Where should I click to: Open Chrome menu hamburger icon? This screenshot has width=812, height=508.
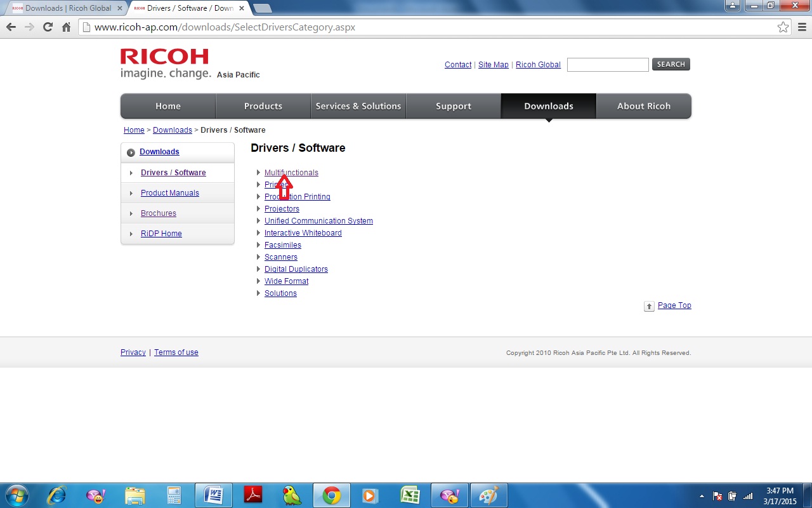801,27
